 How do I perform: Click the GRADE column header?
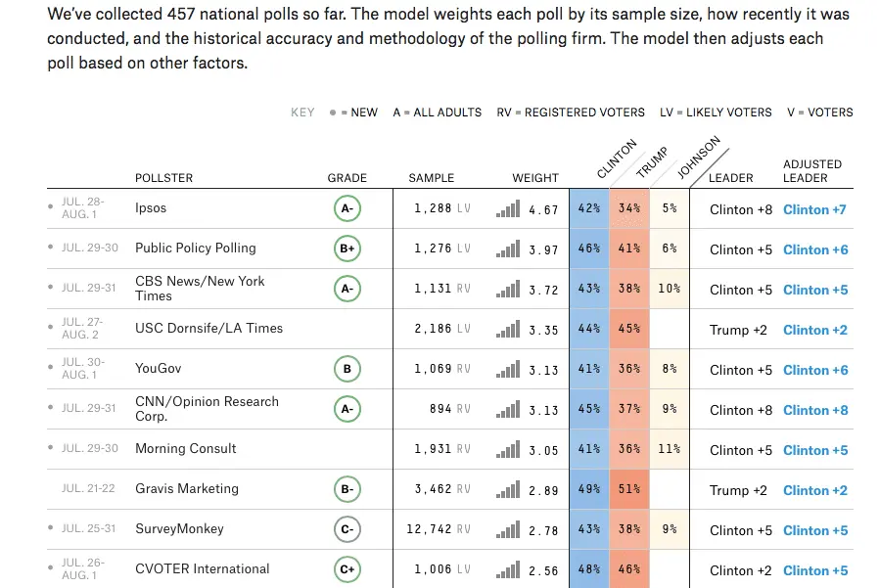[x=347, y=178]
